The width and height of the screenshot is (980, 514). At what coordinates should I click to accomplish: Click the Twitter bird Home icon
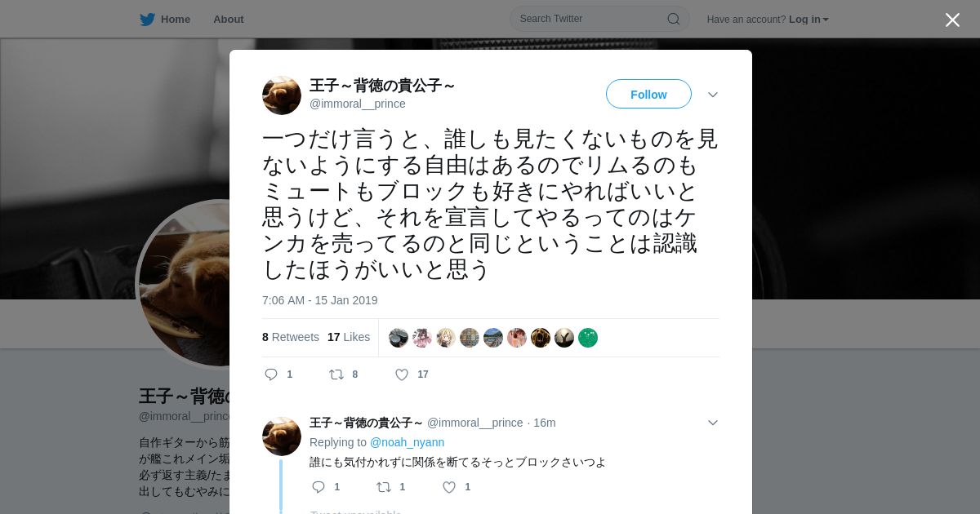click(x=147, y=20)
